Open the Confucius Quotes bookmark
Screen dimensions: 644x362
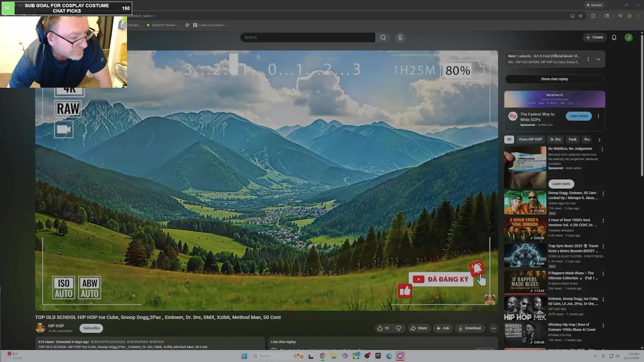pyautogui.click(x=210, y=25)
